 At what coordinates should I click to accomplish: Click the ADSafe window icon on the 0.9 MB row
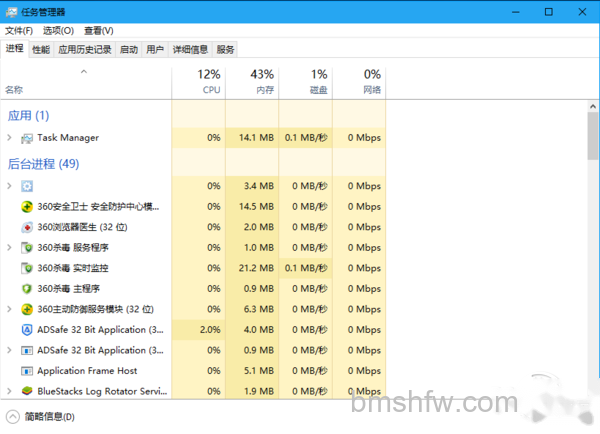point(27,351)
